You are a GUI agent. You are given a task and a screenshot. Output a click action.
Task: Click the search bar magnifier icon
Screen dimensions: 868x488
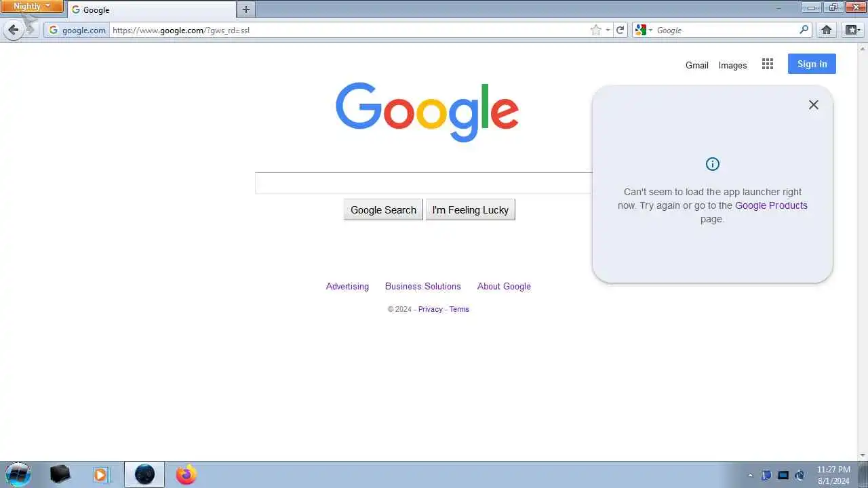tap(804, 30)
